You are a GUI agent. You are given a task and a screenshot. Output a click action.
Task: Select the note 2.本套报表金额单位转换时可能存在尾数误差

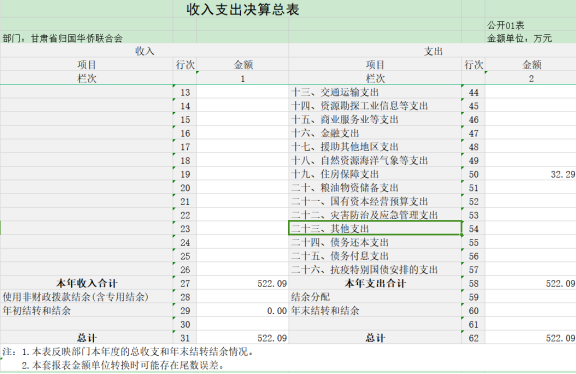click(123, 365)
